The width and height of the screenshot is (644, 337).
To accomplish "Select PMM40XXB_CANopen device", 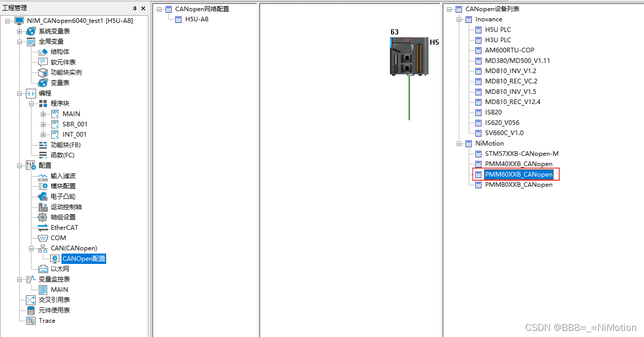I will (x=519, y=164).
